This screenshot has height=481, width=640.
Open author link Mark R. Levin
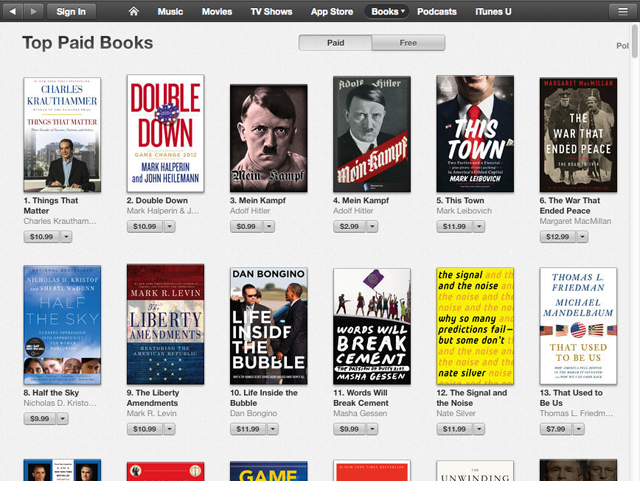click(x=152, y=414)
